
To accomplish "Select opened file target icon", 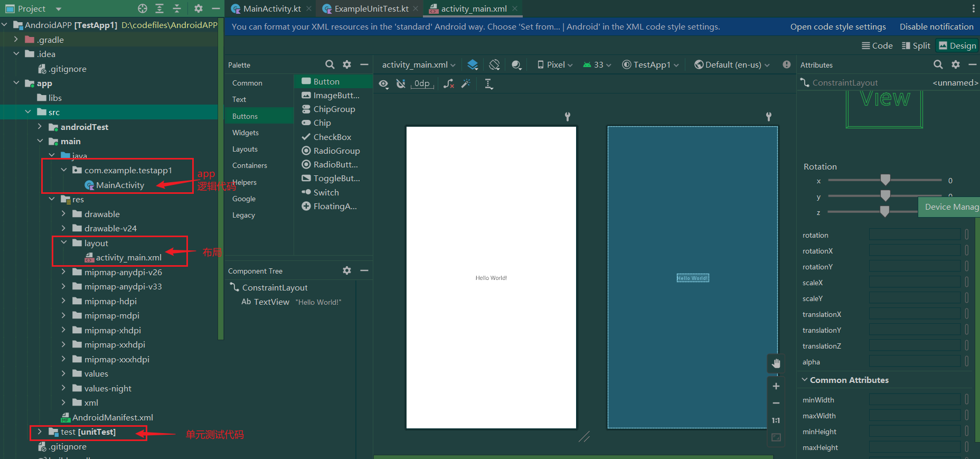I will [143, 8].
